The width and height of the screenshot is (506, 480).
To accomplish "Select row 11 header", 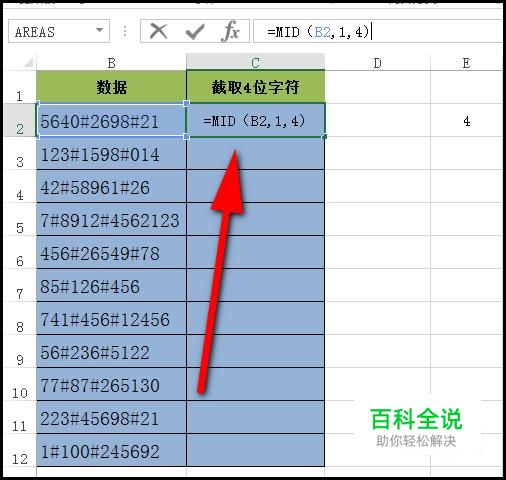I will pos(19,417).
